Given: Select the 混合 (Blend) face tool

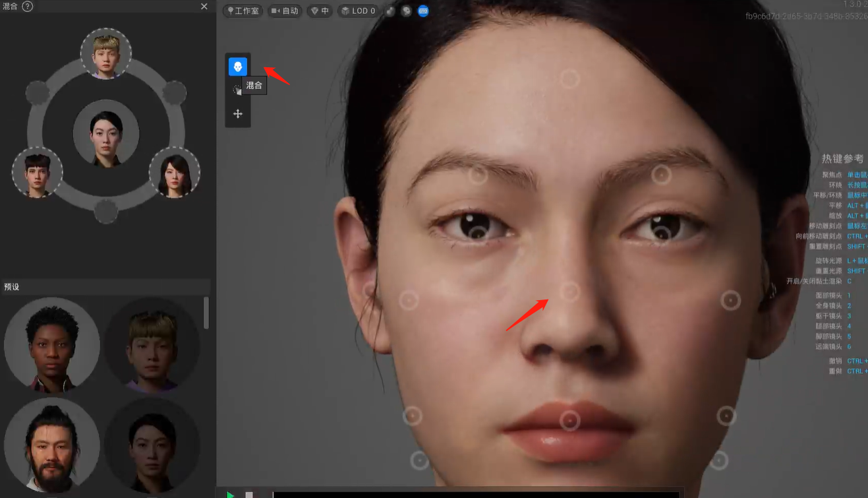Looking at the screenshot, I should (x=238, y=67).
